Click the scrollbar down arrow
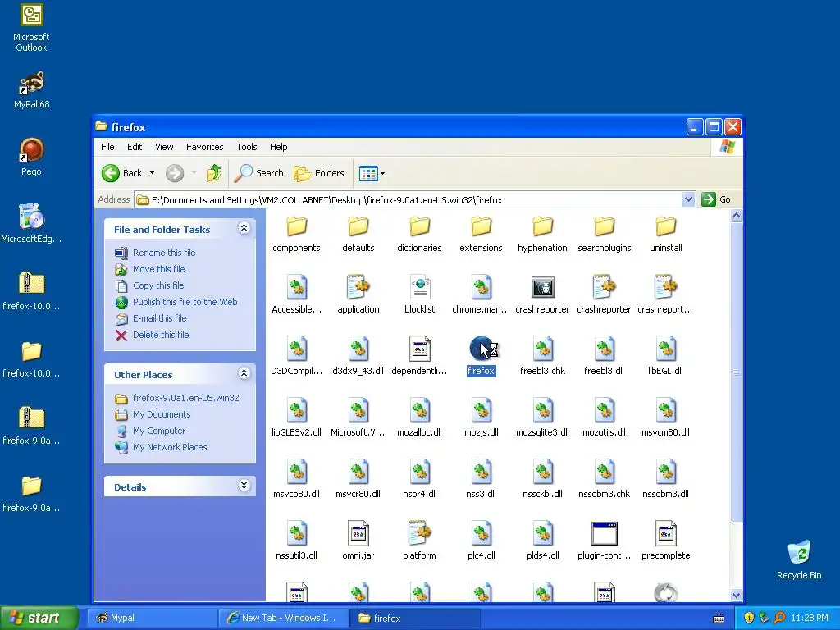 [736, 595]
